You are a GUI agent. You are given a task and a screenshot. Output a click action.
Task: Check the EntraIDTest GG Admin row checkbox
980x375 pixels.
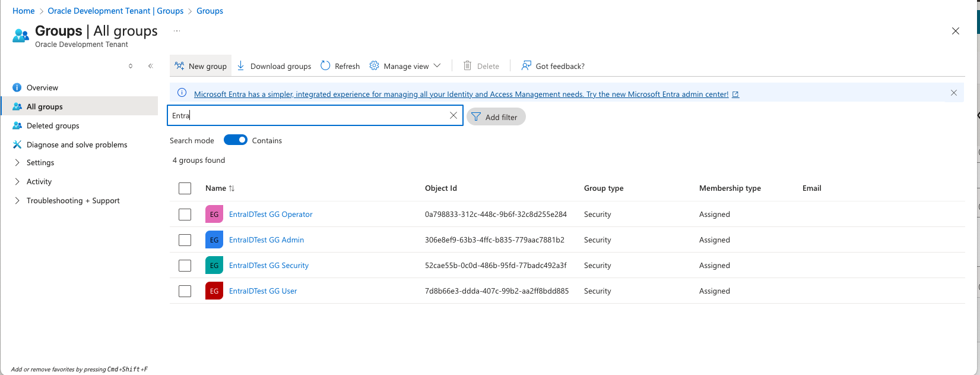tap(185, 240)
